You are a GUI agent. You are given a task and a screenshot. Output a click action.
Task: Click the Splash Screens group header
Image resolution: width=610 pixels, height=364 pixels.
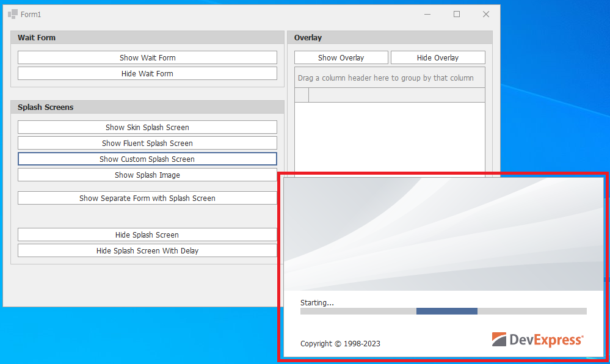pos(147,107)
